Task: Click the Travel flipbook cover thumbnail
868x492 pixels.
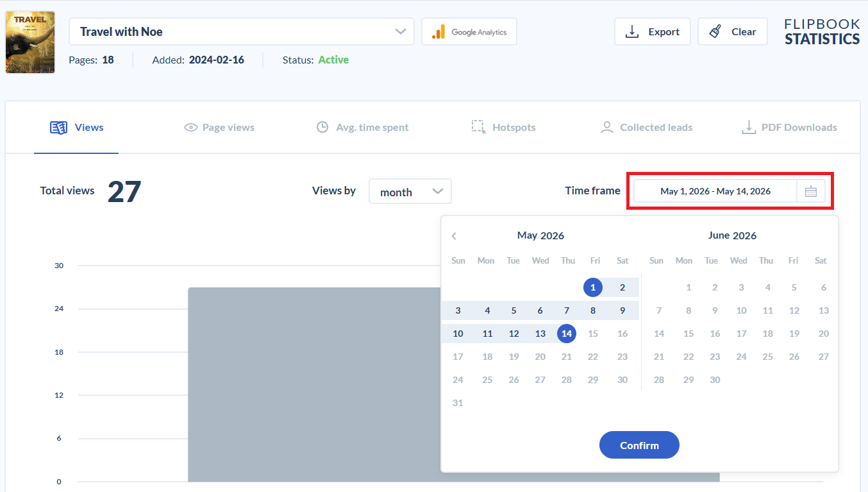Action: coord(30,42)
